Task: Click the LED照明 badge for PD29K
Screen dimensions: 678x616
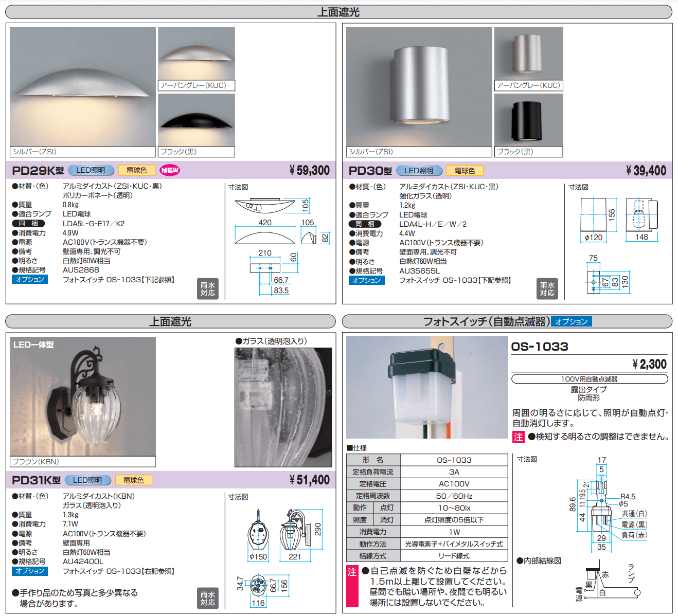Action: 91,170
